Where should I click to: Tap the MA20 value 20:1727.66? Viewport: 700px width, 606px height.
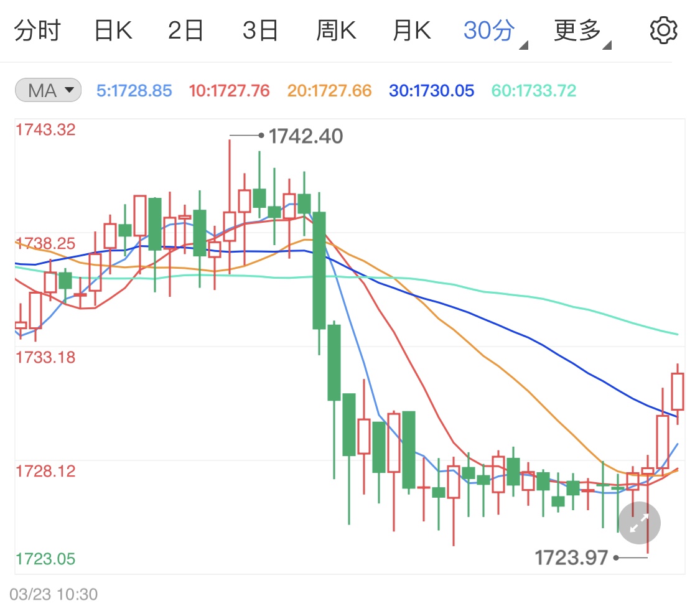pos(329,91)
